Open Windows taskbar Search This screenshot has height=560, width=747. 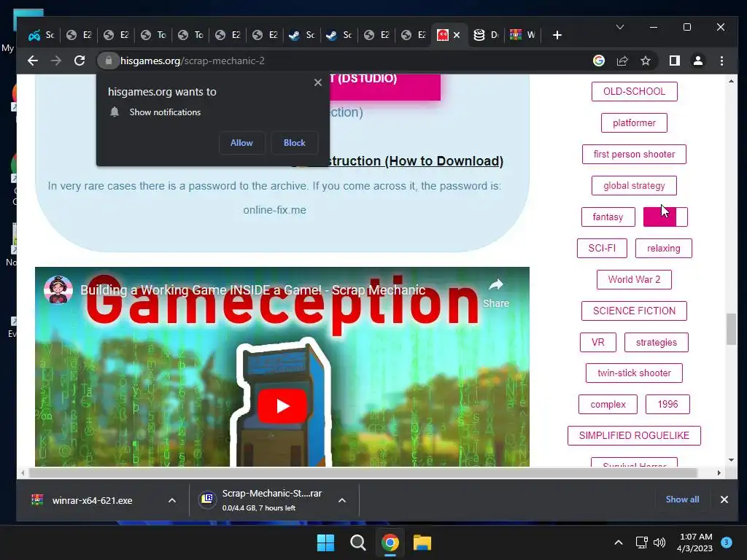tap(357, 542)
